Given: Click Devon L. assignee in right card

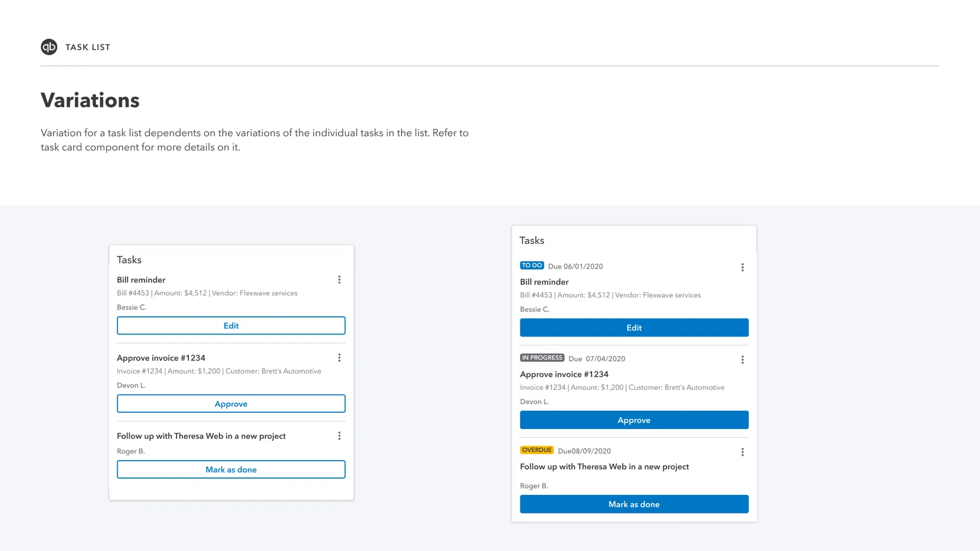Looking at the screenshot, I should click(534, 402).
